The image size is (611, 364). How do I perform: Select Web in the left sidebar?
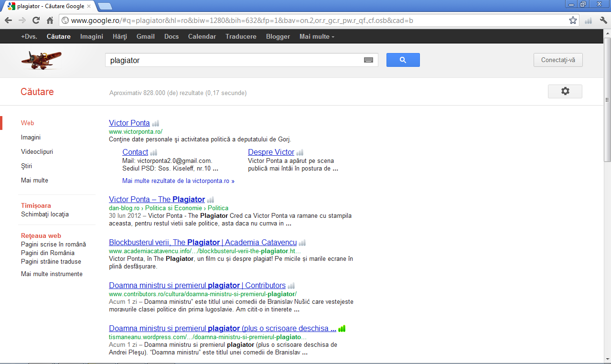(27, 123)
